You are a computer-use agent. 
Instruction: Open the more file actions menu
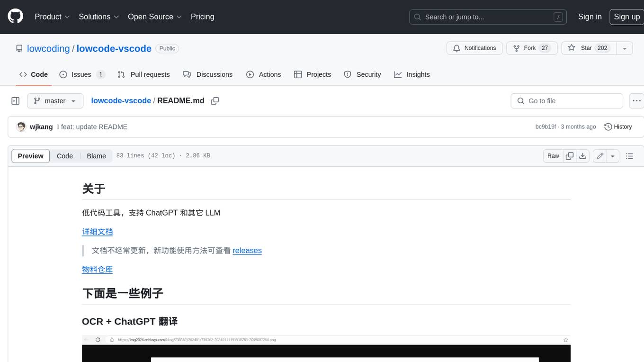[x=636, y=101]
